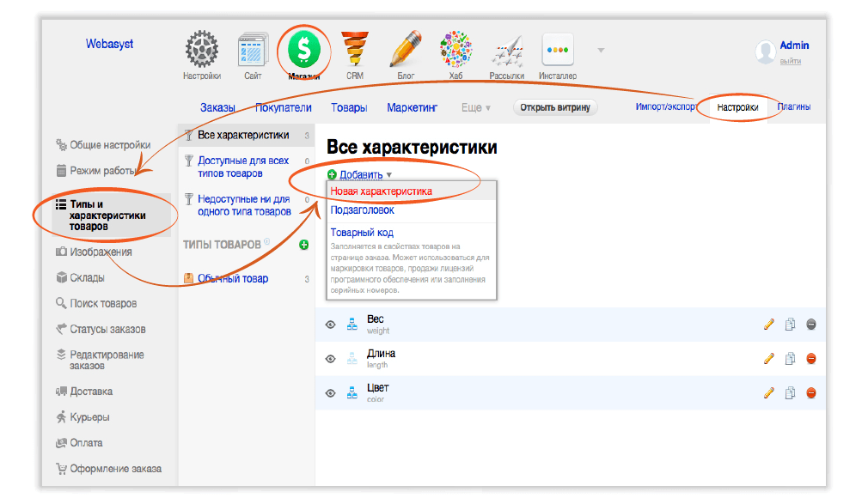The height and width of the screenshot is (504, 868).
Task: Open the CRM funnel app icon
Action: tap(355, 50)
